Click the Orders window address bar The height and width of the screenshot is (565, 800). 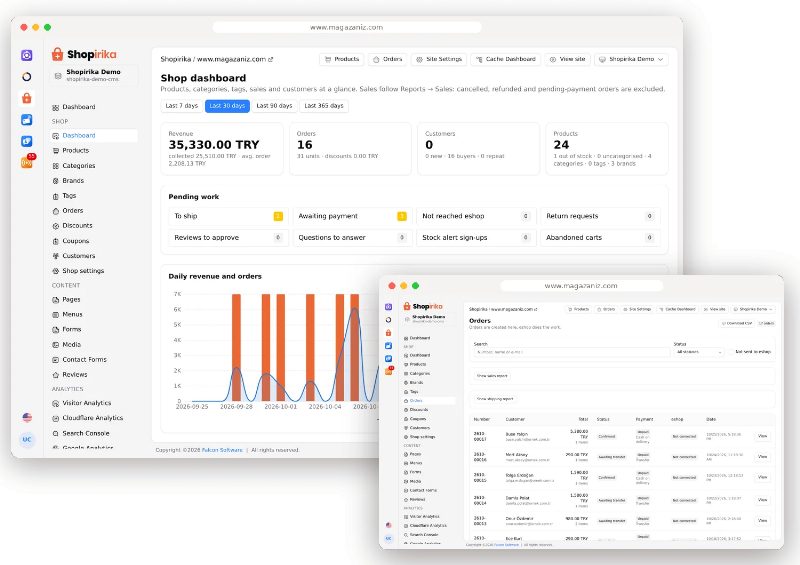point(581,286)
